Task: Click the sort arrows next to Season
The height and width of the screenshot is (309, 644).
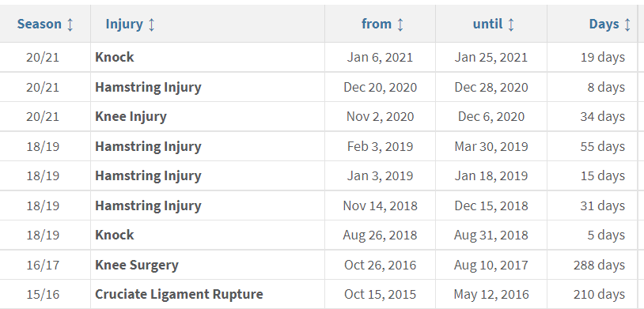Action: point(70,24)
